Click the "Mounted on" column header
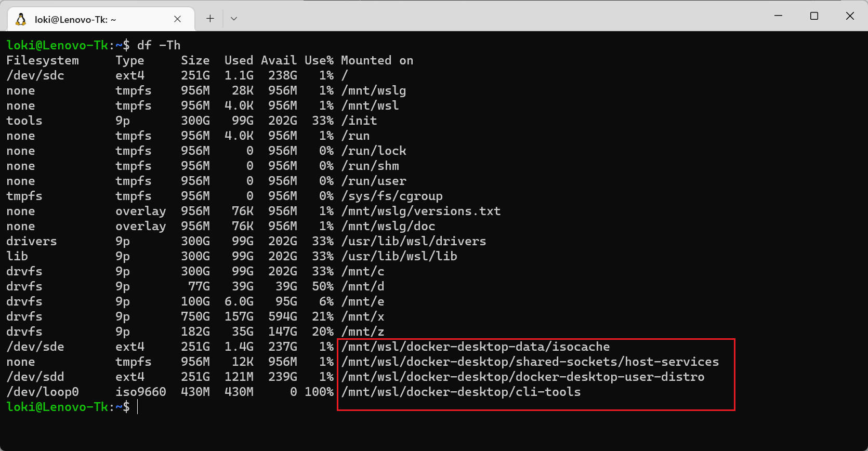 click(x=377, y=60)
